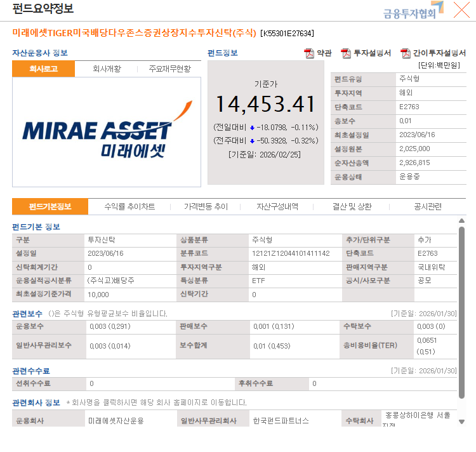The height and width of the screenshot is (452, 476).
Task: Click the 판매지역구분 value 국내위탁
Action: click(432, 267)
